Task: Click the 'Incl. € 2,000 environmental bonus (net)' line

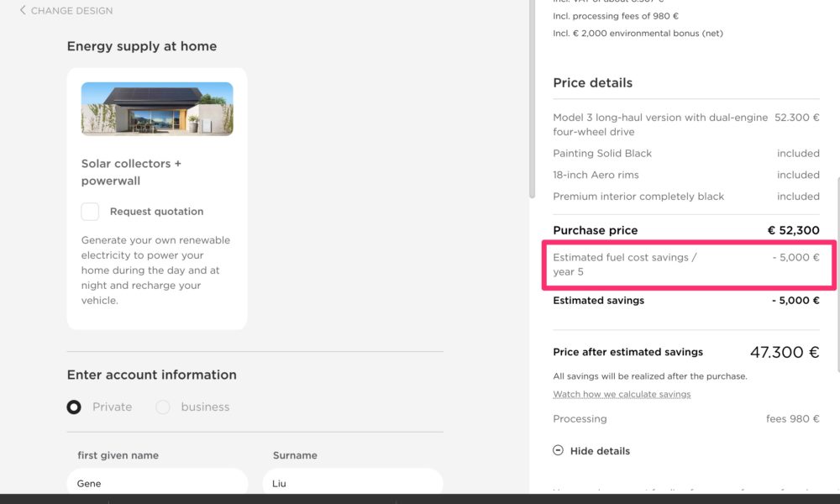Action: pos(638,34)
